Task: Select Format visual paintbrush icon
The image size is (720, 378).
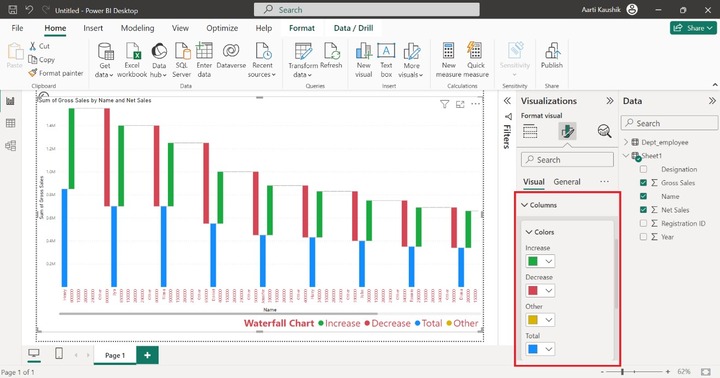Action: pos(567,131)
